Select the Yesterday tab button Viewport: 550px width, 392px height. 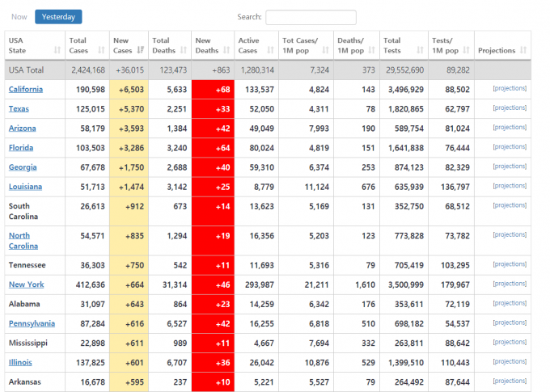[x=58, y=16]
